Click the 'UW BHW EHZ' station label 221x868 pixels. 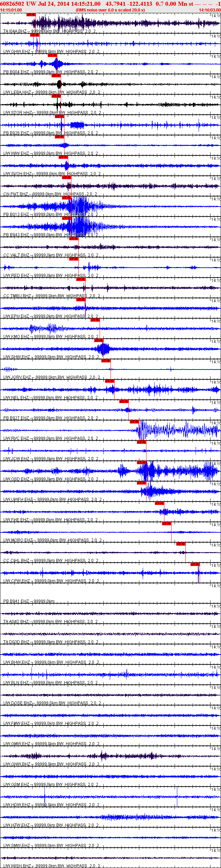[x=17, y=662]
